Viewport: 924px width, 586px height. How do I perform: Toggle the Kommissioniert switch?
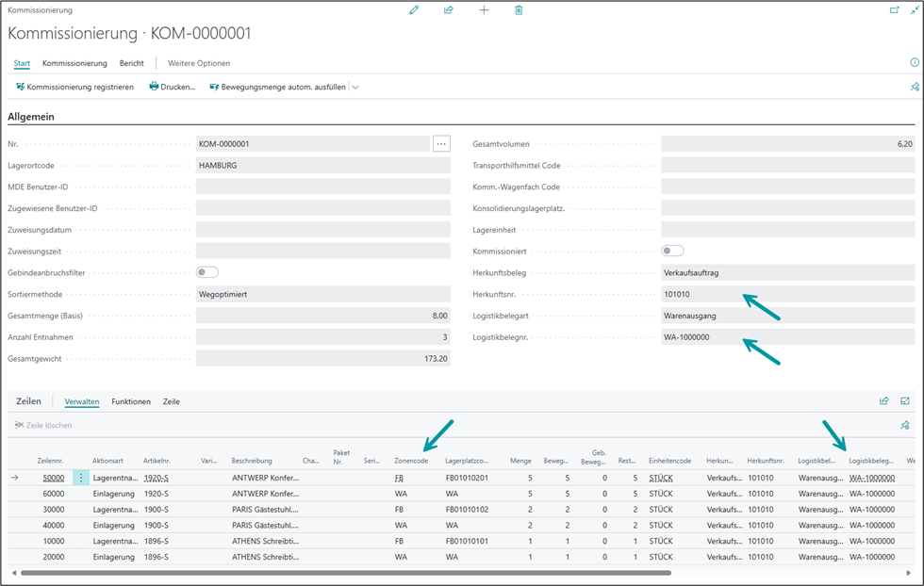[x=672, y=251]
